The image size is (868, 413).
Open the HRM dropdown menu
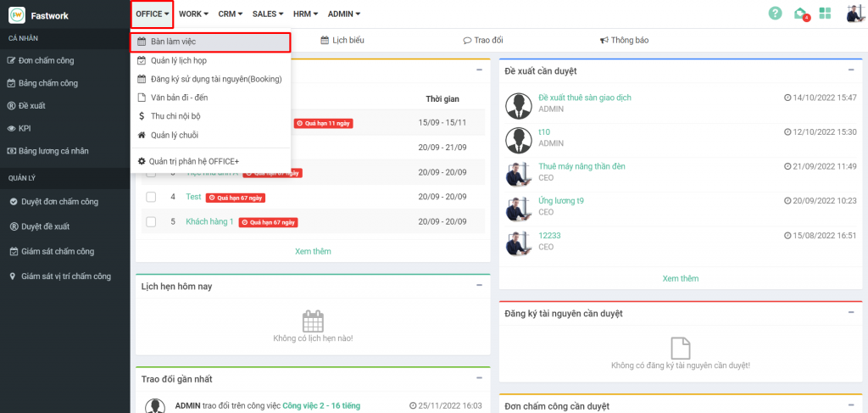pyautogui.click(x=305, y=14)
